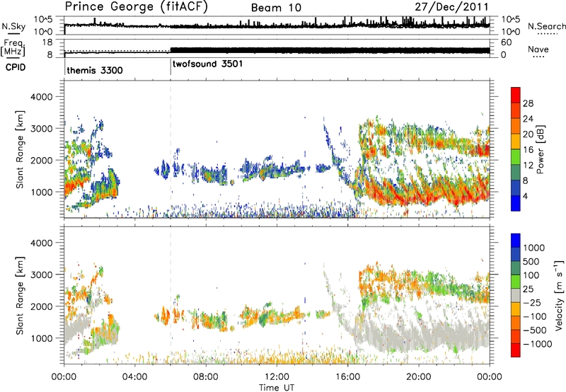Click the "-25" velocity colorbar value

pyautogui.click(x=532, y=303)
